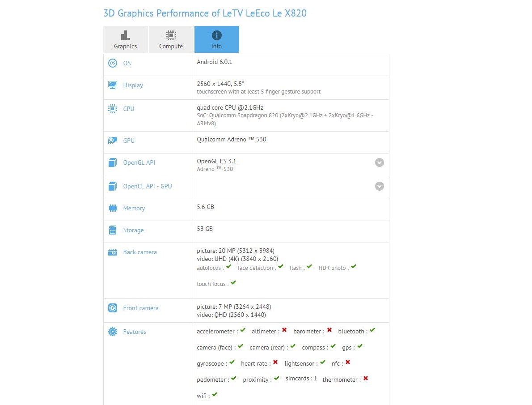The height and width of the screenshot is (405, 532).
Task: Click the Compute chip icon
Action: point(171,35)
